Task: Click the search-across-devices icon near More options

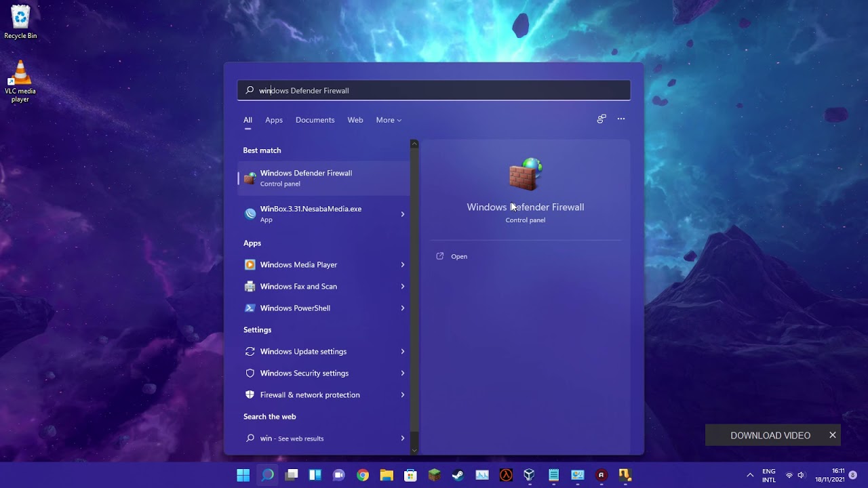Action: click(x=601, y=119)
